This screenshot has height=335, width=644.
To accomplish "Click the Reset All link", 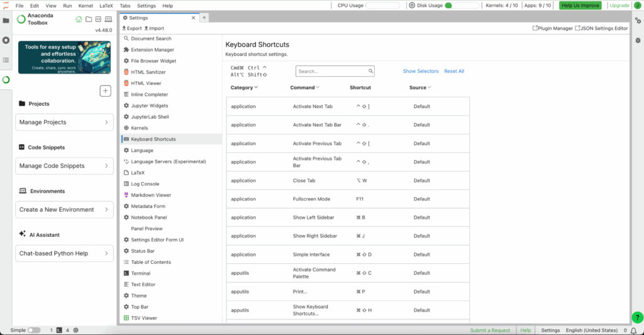I will point(454,72).
